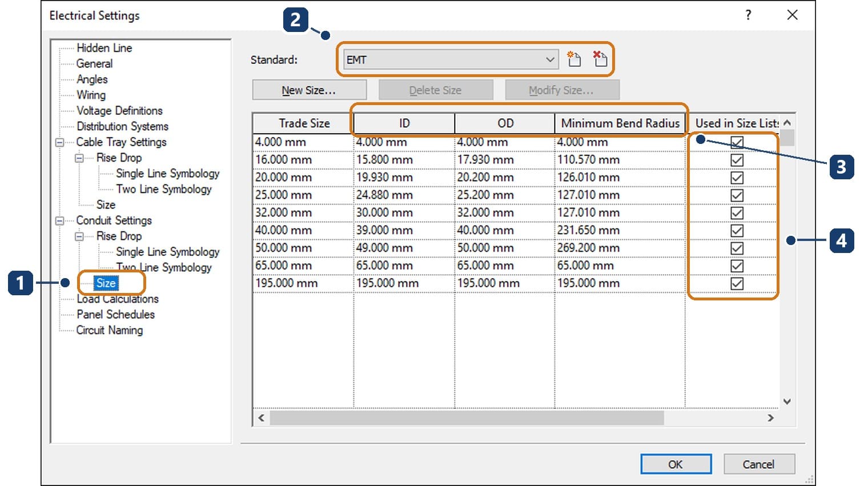Image resolution: width=868 pixels, height=486 pixels.
Task: Select the 16.000 mm trade size cell
Action: point(303,160)
